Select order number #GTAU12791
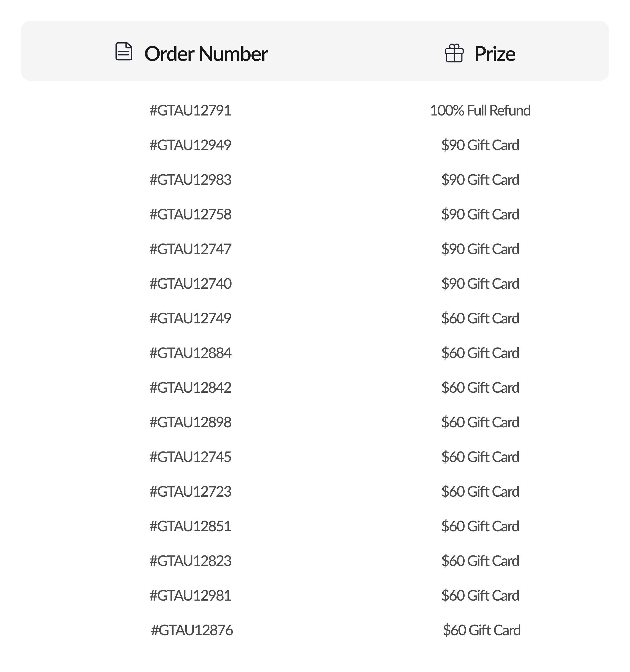 point(190,111)
